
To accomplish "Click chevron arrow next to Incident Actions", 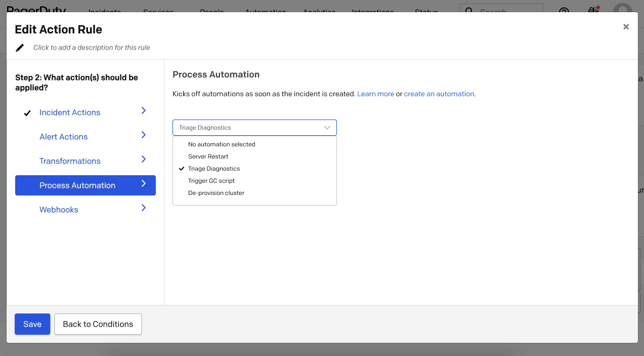I will click(144, 111).
